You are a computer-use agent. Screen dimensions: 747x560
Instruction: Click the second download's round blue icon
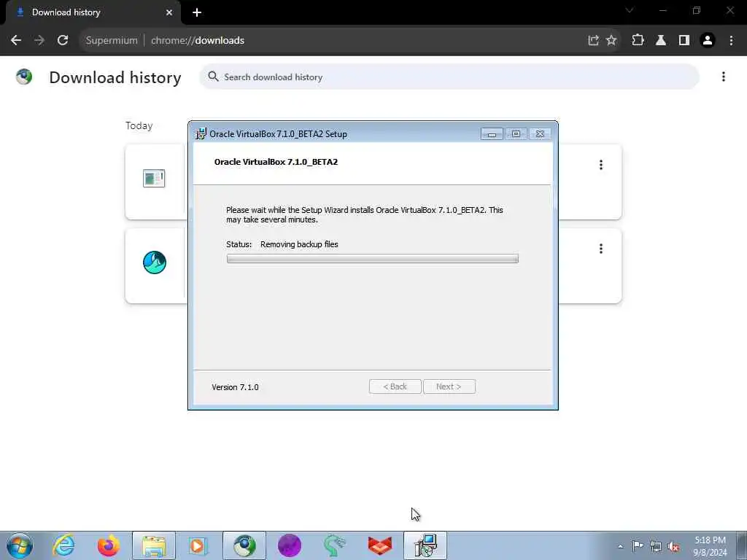(155, 262)
